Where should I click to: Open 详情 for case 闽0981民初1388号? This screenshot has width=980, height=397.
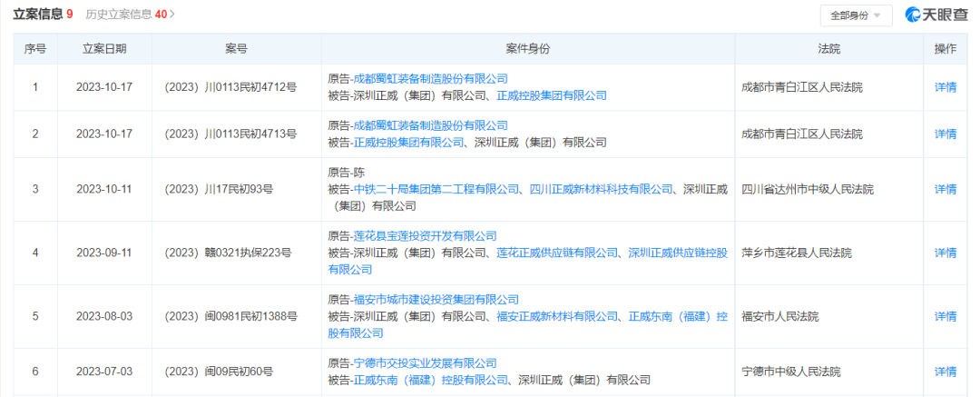click(945, 317)
